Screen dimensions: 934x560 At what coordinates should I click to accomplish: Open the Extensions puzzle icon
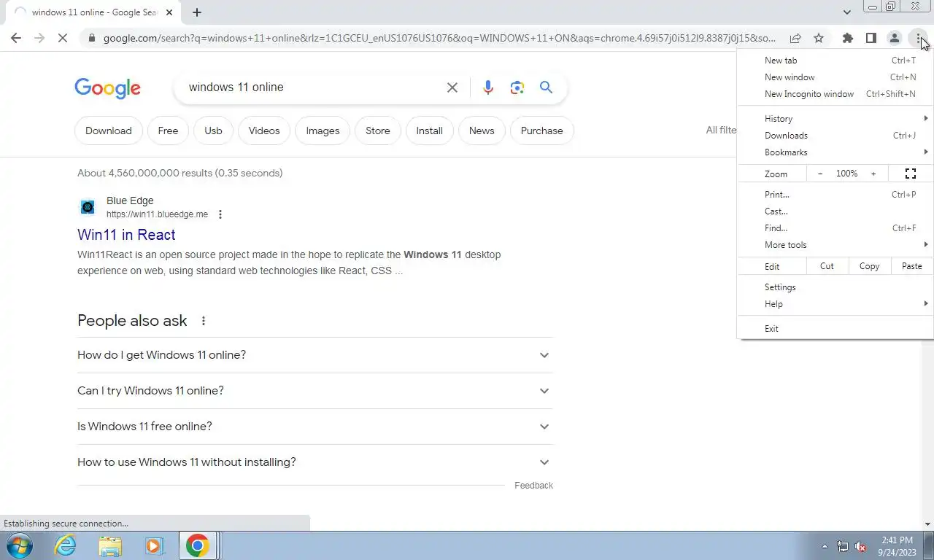(847, 38)
